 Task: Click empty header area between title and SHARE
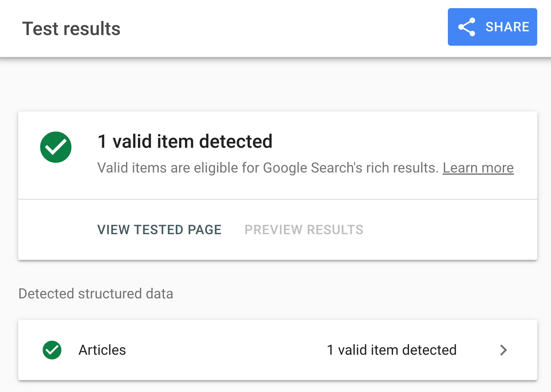pos(282,28)
